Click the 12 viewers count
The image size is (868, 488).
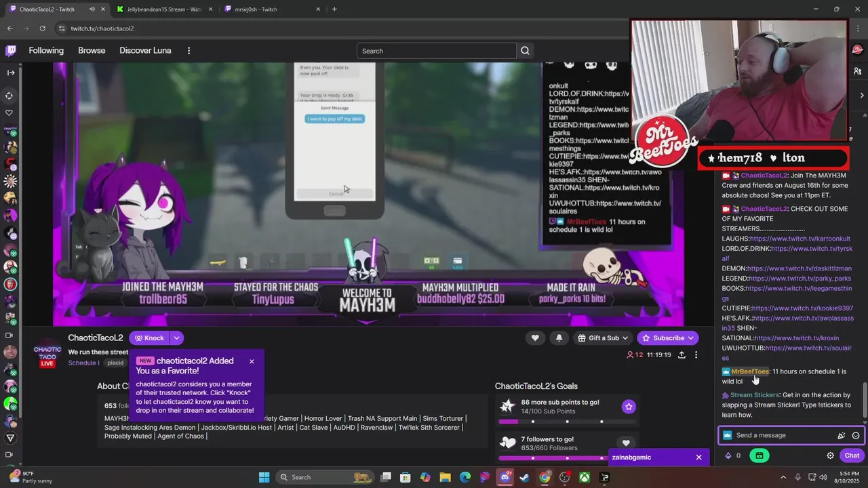click(635, 355)
